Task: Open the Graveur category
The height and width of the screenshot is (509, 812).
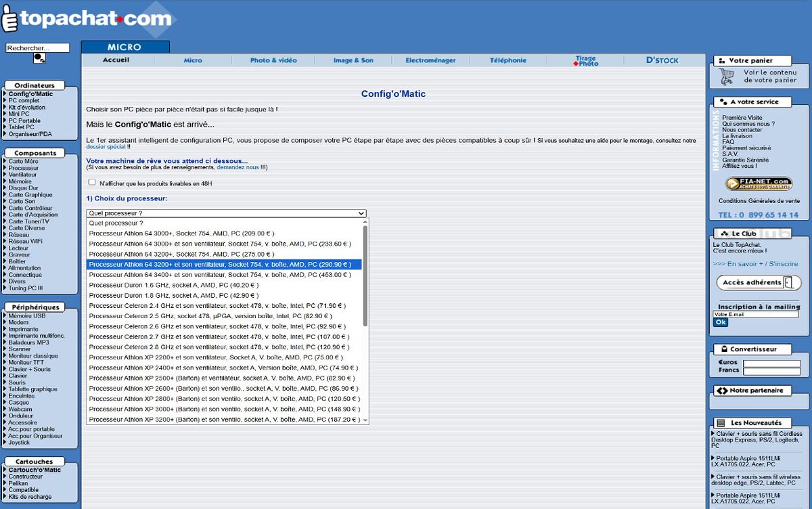Action: tap(19, 255)
